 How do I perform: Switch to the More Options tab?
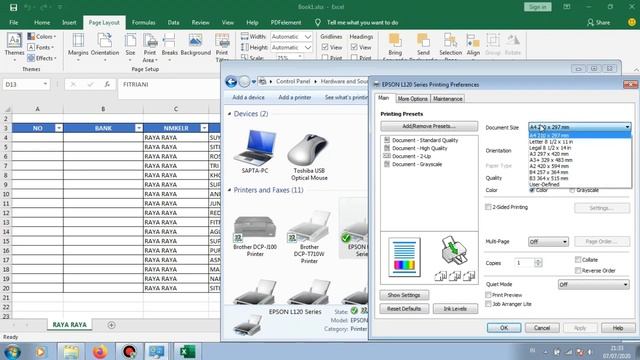click(x=412, y=99)
